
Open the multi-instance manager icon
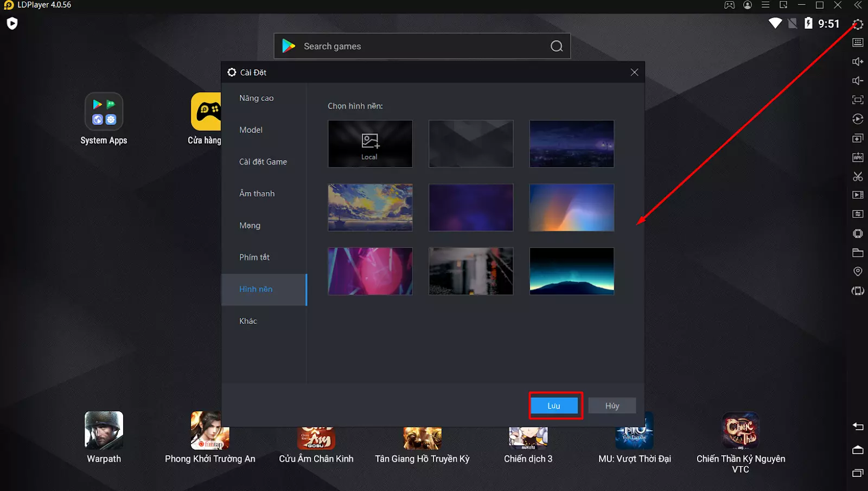click(858, 138)
